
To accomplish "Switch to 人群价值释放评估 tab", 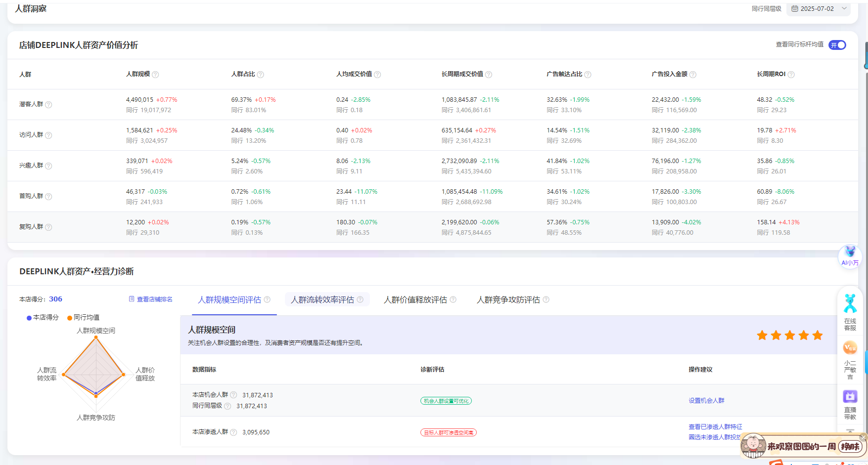I will click(415, 299).
